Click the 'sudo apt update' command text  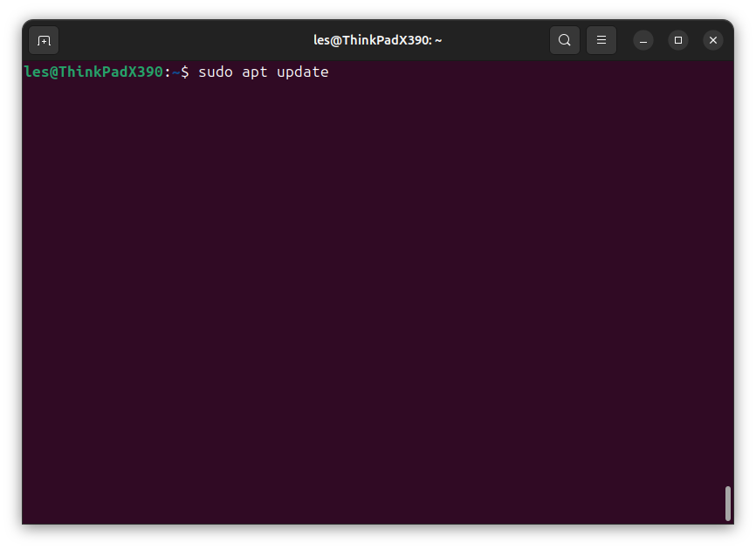point(264,72)
